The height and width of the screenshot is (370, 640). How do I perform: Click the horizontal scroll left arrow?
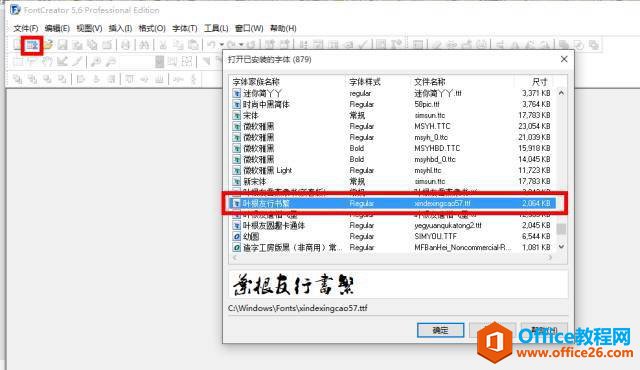[235, 257]
